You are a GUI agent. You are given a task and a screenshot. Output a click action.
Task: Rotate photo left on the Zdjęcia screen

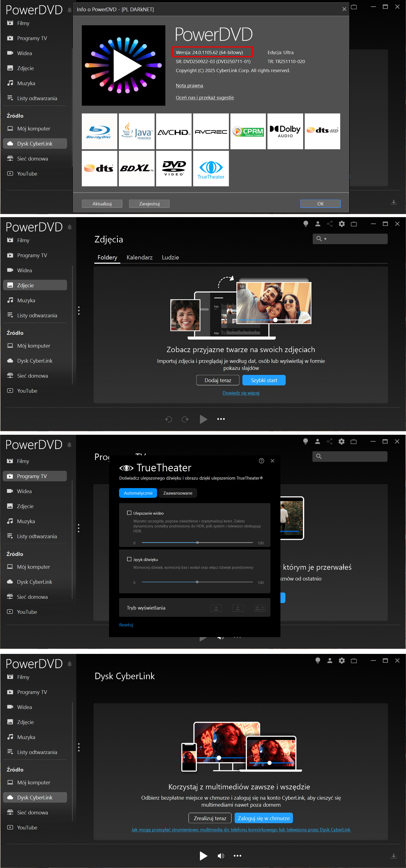pos(169,419)
